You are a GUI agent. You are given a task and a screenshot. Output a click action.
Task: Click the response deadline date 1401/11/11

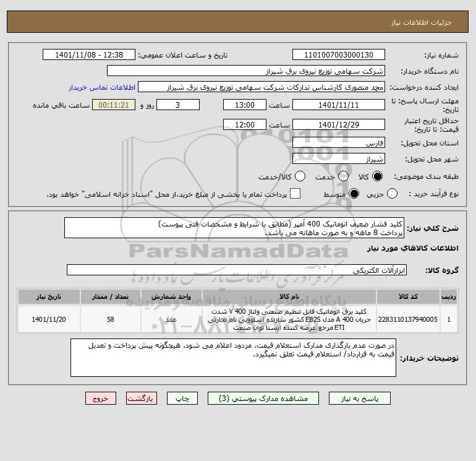click(339, 105)
